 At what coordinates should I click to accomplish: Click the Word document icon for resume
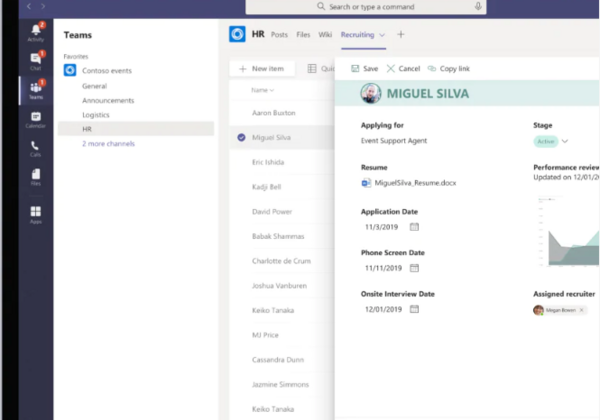(x=366, y=183)
